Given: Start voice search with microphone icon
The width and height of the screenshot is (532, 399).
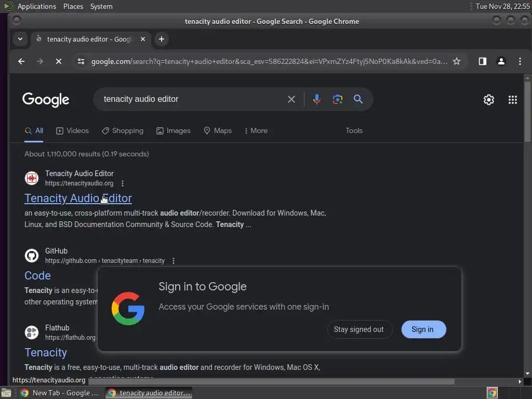Looking at the screenshot, I should [316, 99].
